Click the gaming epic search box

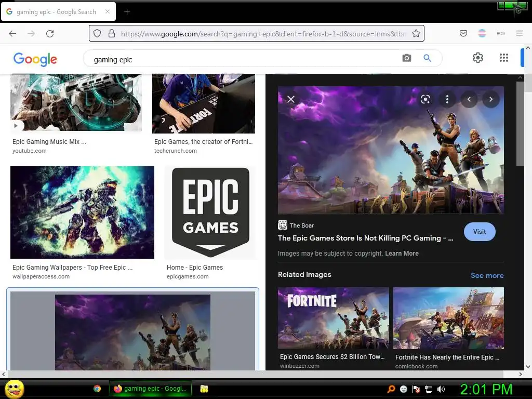click(244, 59)
